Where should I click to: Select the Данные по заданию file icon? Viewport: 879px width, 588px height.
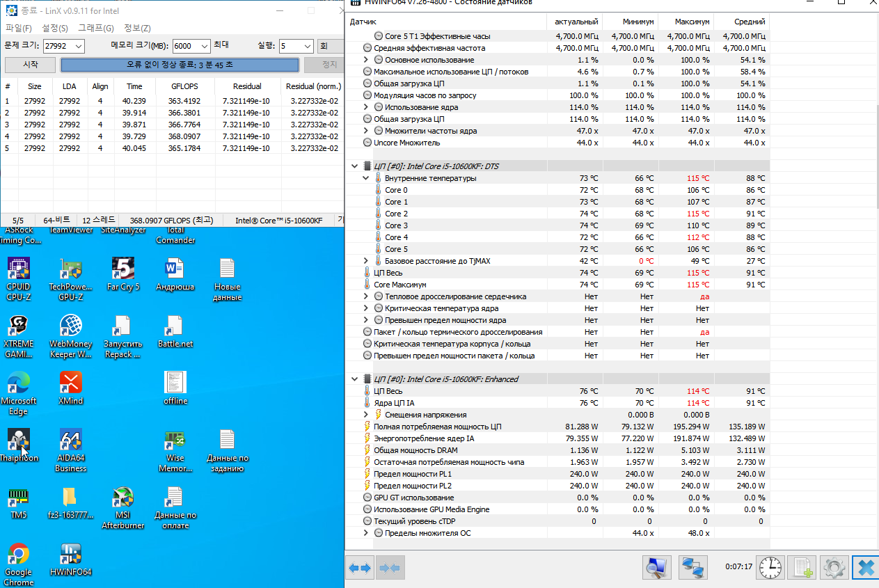pyautogui.click(x=227, y=450)
